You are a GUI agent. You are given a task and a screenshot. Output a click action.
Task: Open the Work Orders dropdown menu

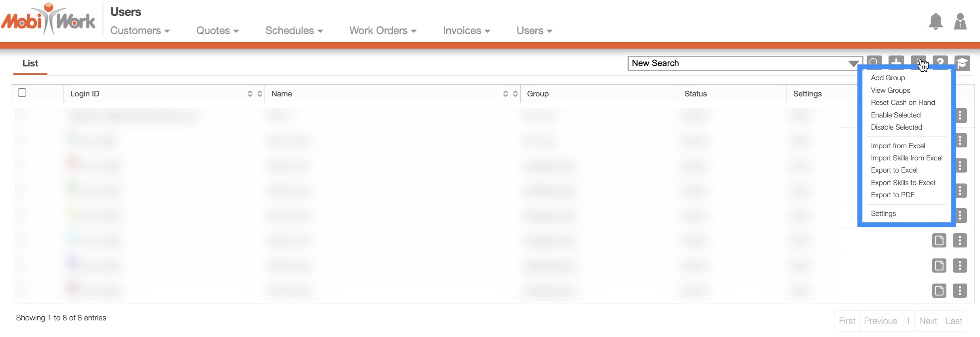click(382, 31)
